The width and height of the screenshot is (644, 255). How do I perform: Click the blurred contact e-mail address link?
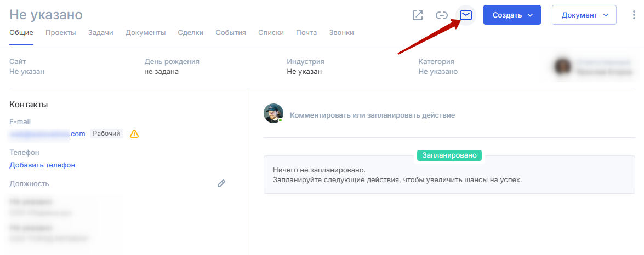[47, 134]
